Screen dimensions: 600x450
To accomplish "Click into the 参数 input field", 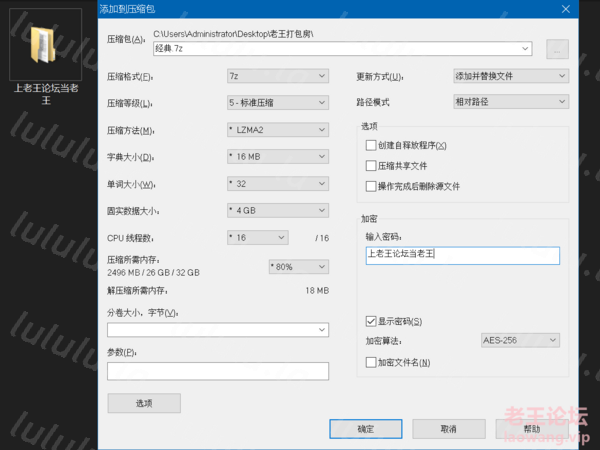I will click(218, 371).
